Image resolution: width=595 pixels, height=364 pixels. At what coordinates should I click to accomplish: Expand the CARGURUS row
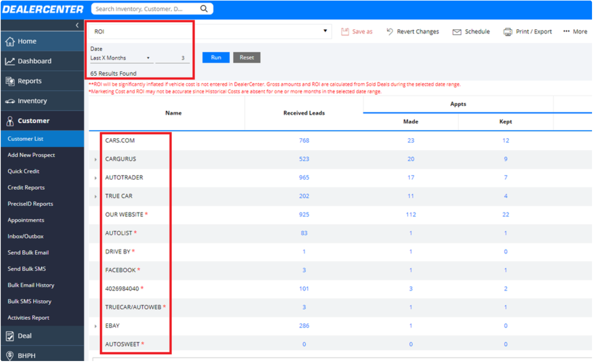click(95, 160)
